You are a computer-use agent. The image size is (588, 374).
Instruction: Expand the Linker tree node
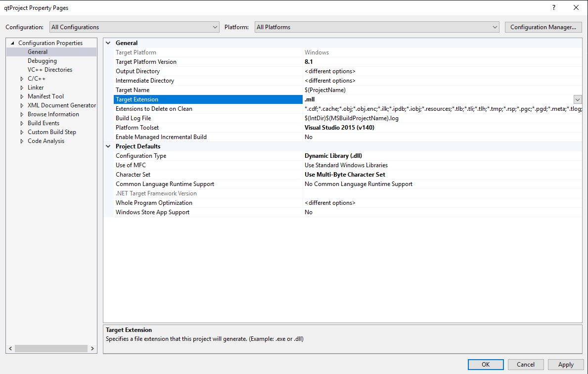pyautogui.click(x=22, y=88)
